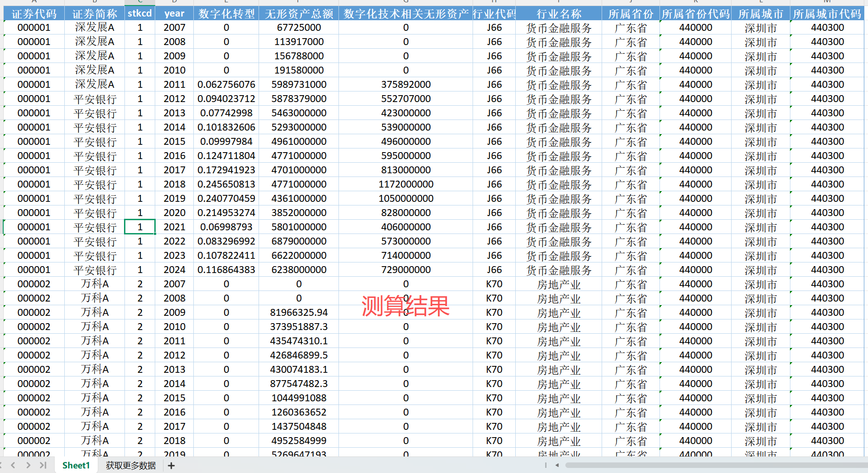This screenshot has width=868, height=473.
Task: Click the cell showing 156788000
Action: [299, 56]
